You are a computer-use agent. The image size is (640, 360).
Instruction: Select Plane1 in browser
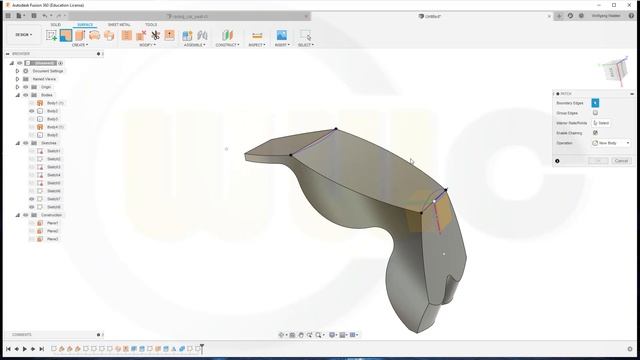coord(53,223)
